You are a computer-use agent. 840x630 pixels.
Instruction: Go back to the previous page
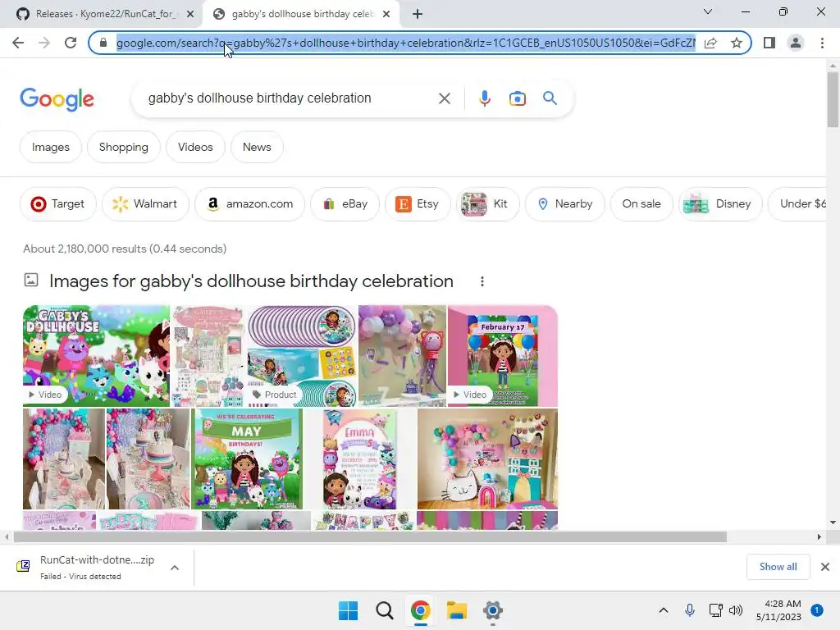coord(18,43)
